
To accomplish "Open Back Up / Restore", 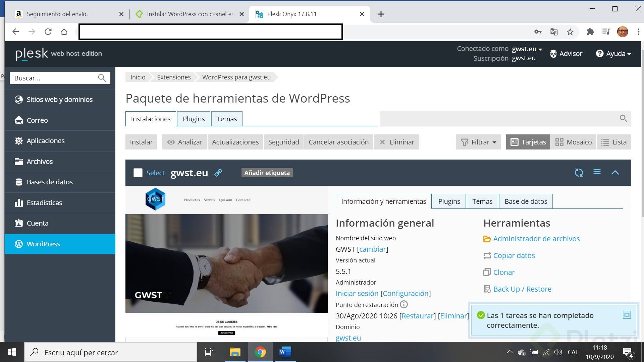I will coord(518,289).
